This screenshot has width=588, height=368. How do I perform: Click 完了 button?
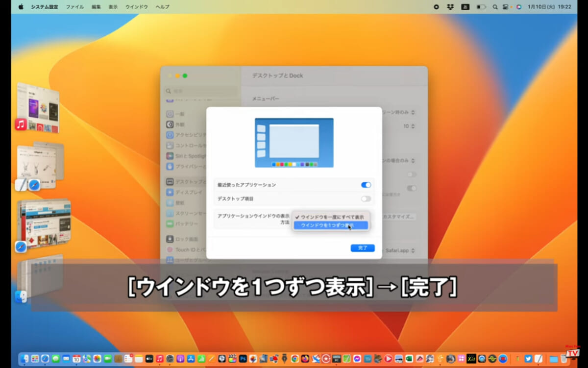[363, 248]
